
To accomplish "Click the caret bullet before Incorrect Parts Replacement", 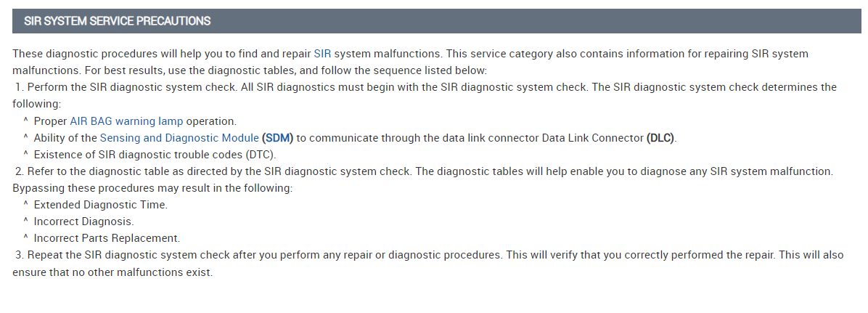I will pyautogui.click(x=26, y=238).
